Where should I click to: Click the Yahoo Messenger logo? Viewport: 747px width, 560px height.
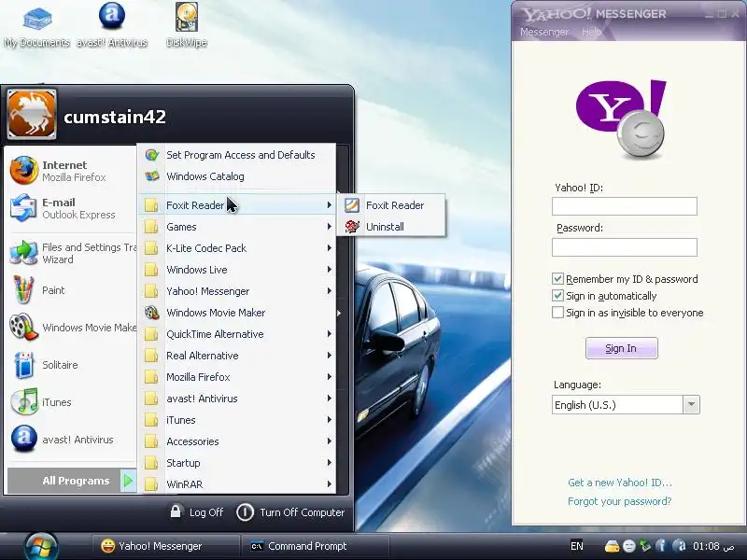pyautogui.click(x=622, y=119)
